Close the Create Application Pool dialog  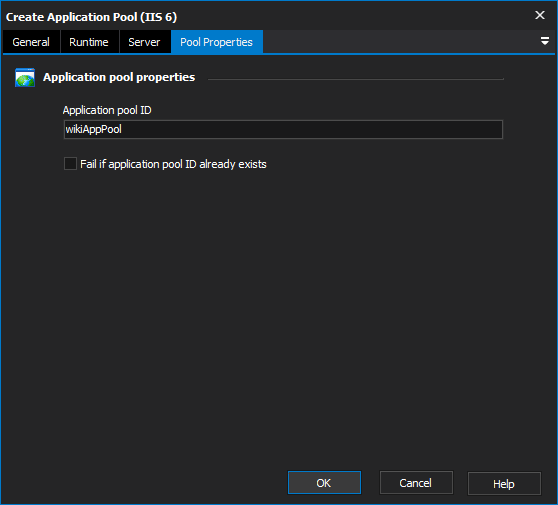(x=540, y=15)
